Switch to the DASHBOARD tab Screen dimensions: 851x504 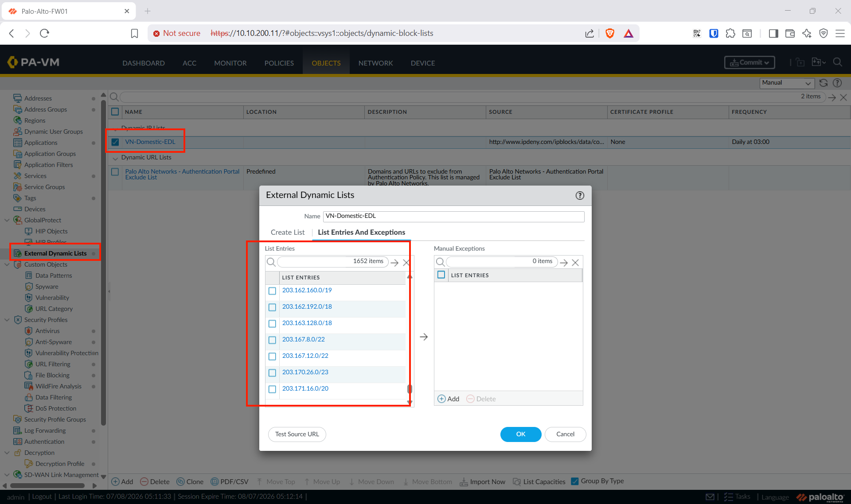coord(144,63)
